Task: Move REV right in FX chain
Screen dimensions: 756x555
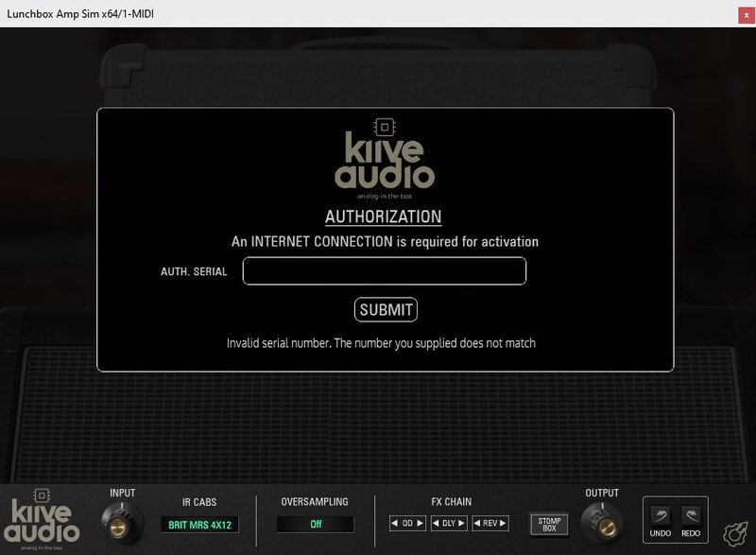Action: coord(503,523)
